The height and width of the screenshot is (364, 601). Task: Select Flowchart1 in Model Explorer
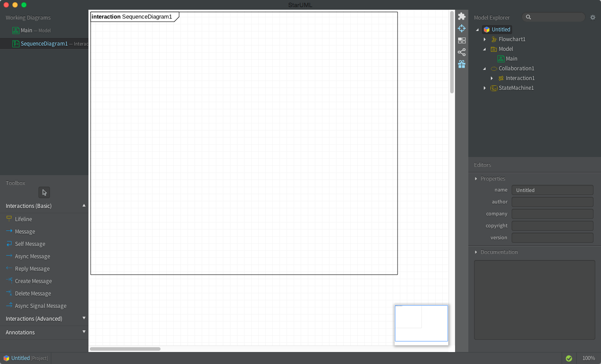512,39
